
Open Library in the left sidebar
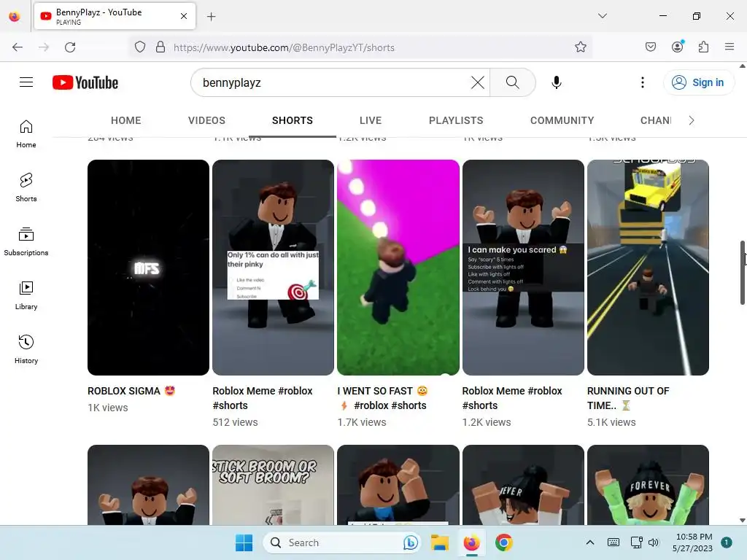(26, 296)
